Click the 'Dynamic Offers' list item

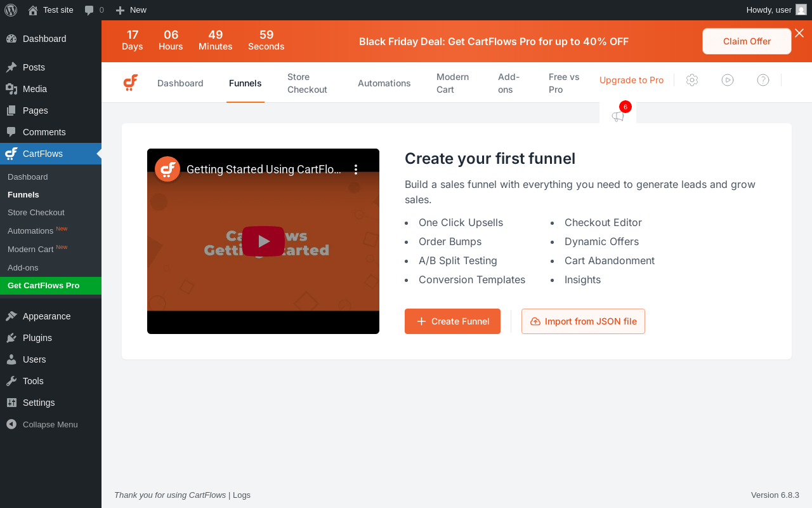click(x=601, y=242)
